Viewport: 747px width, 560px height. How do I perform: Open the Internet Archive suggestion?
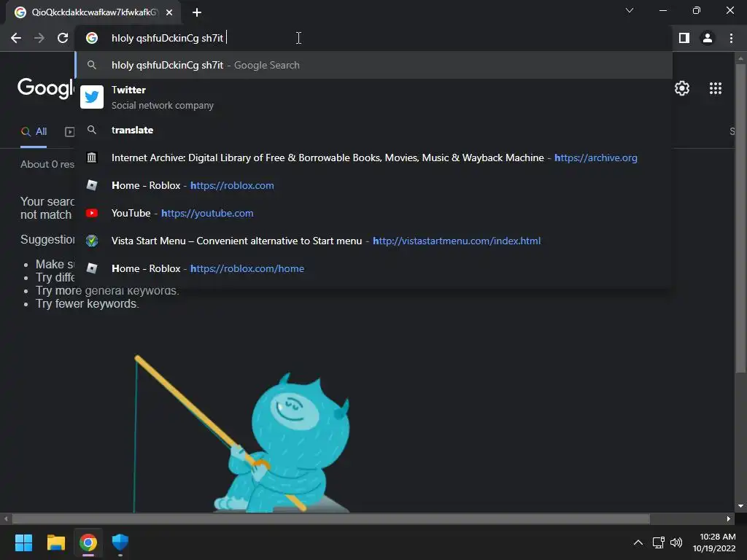tap(374, 157)
